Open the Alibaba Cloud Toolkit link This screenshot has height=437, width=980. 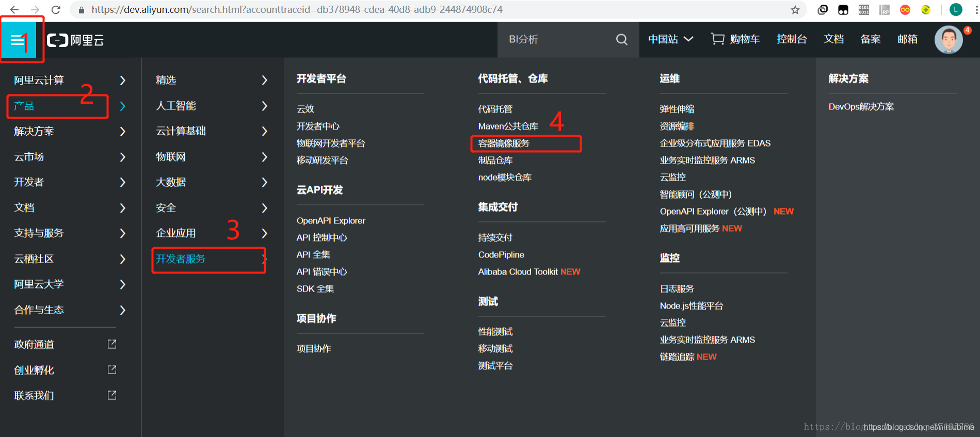(518, 272)
